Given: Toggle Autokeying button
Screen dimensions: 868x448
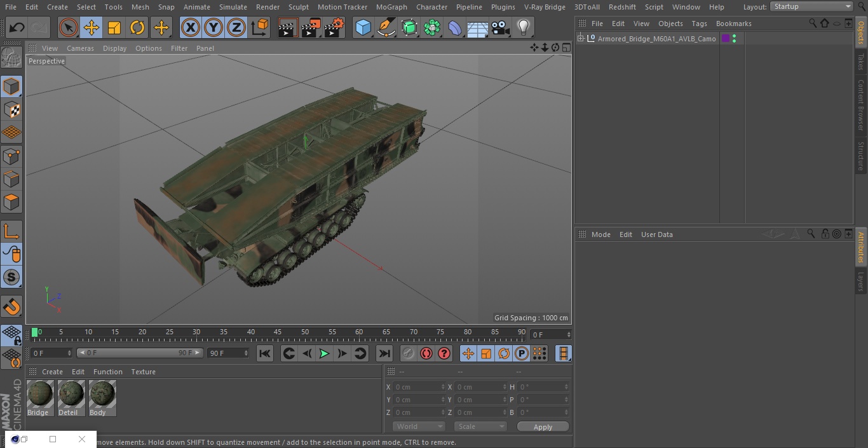Looking at the screenshot, I should point(426,353).
